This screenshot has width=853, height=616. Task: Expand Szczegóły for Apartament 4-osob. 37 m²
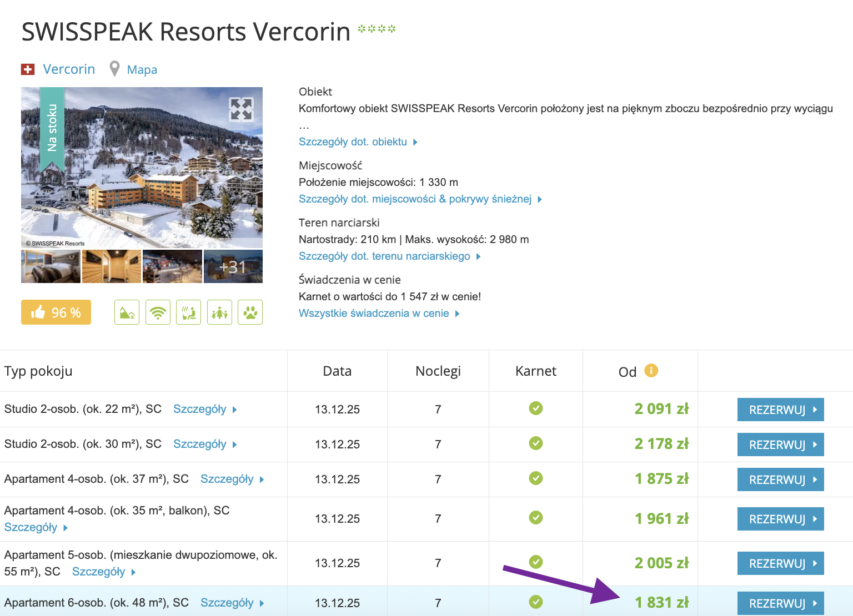[232, 479]
